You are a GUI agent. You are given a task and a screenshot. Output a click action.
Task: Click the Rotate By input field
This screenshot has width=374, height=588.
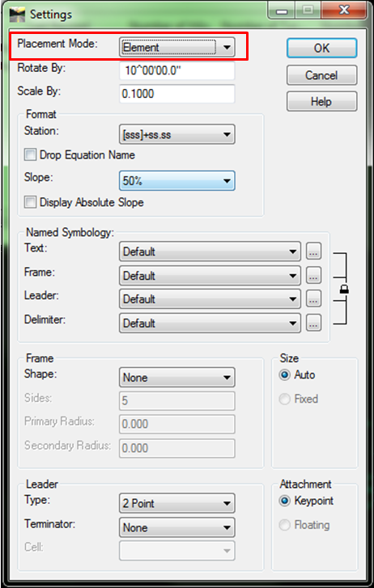click(177, 71)
